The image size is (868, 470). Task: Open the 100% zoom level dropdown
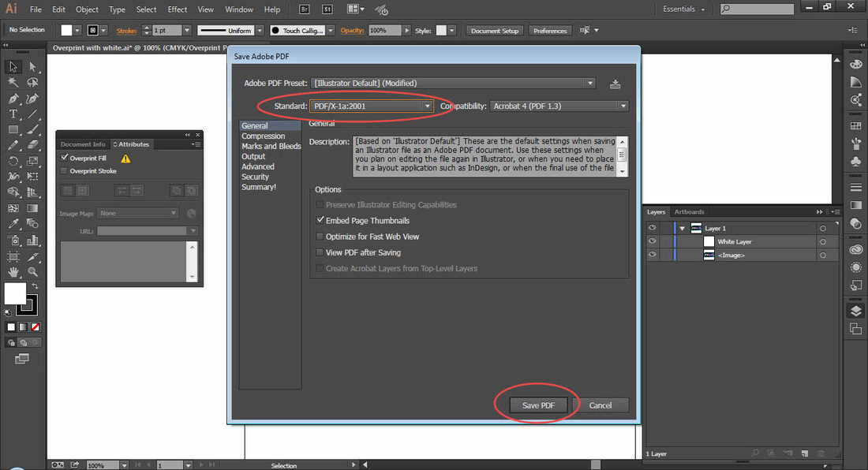(x=125, y=465)
